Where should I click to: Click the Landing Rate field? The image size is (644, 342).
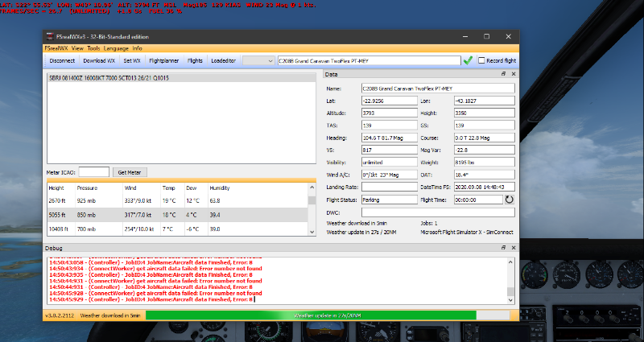[390, 187]
